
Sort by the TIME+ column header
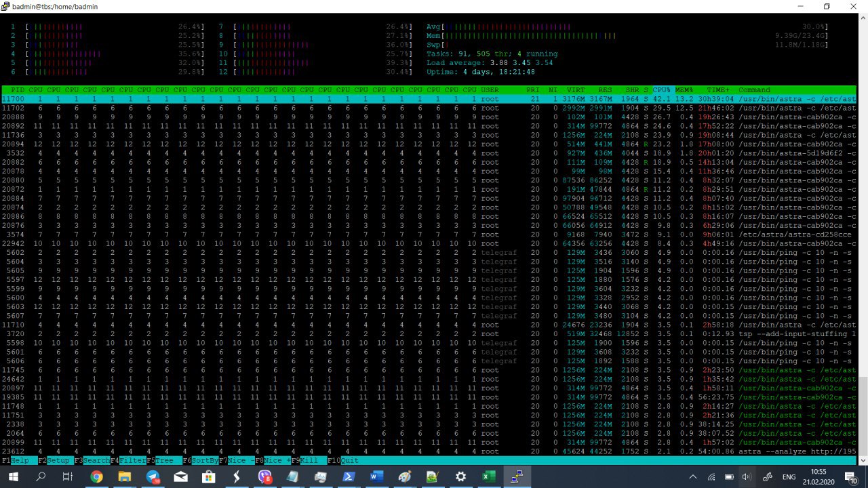(719, 89)
